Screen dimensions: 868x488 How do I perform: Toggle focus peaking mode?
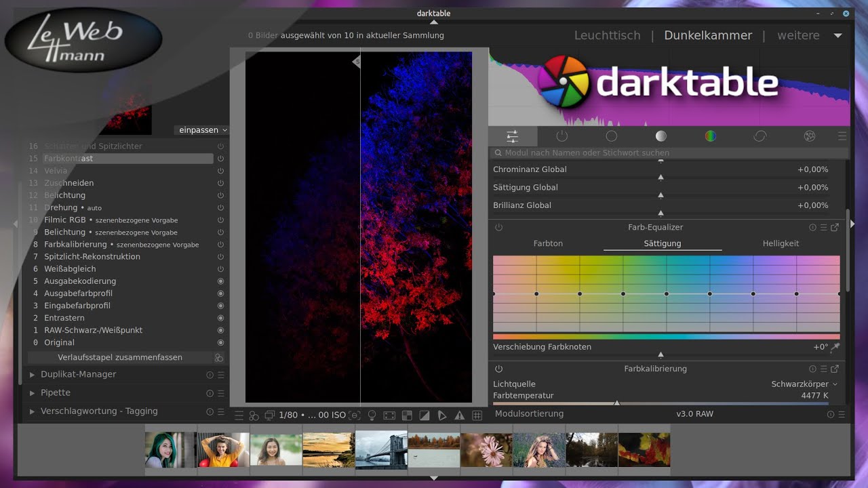pyautogui.click(x=355, y=415)
